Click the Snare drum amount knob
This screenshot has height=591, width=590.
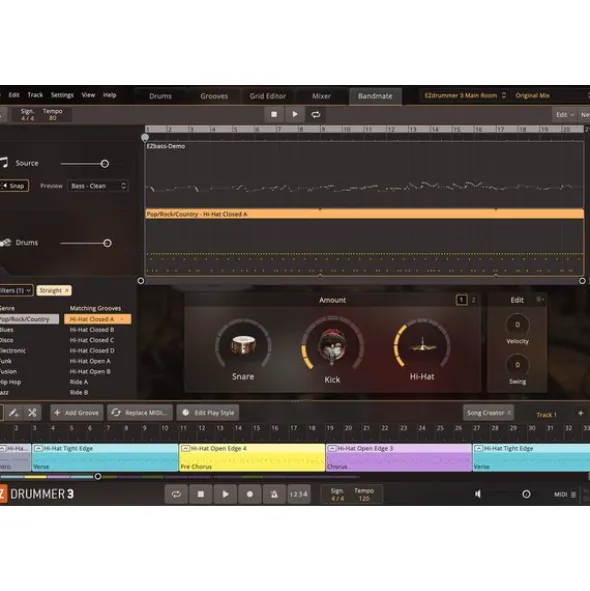(x=243, y=345)
